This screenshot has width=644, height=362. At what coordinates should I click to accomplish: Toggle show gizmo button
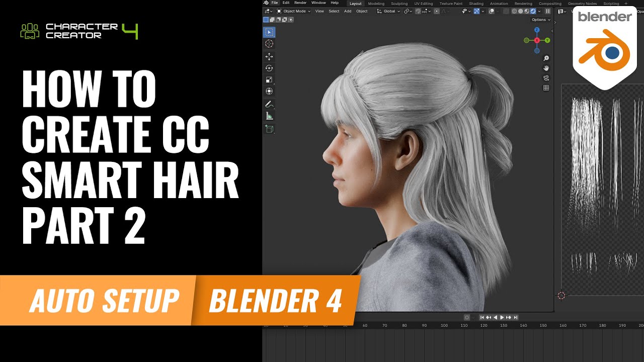coord(476,11)
